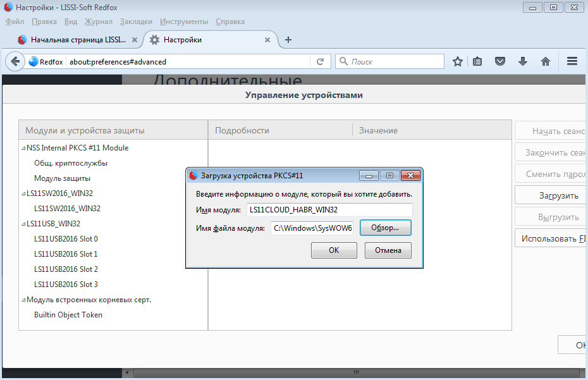Open the Журнал menu
The height and width of the screenshot is (380, 588).
pos(98,21)
